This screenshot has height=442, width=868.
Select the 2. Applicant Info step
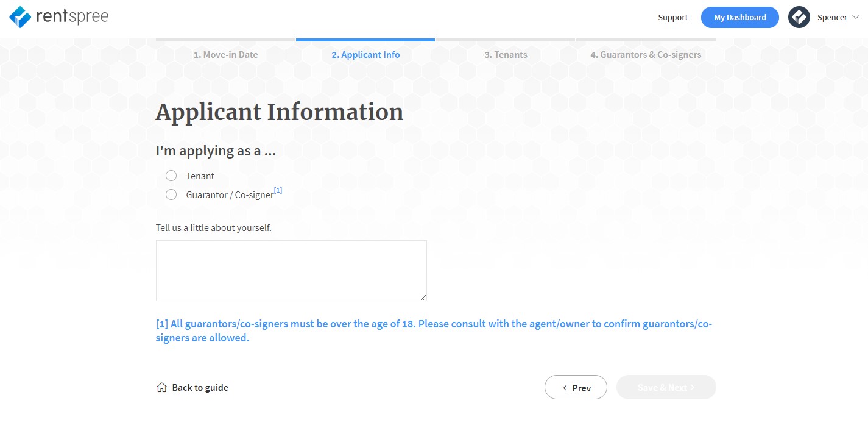tap(365, 55)
